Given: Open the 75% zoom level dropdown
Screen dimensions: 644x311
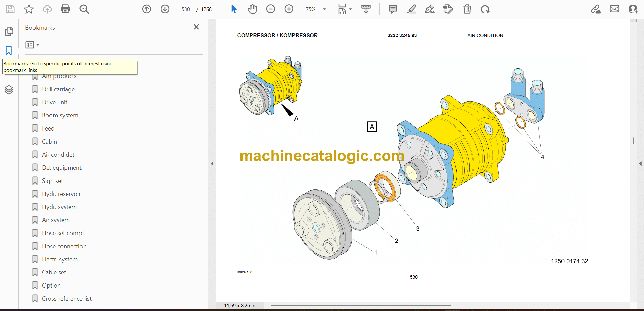Looking at the screenshot, I should [324, 9].
